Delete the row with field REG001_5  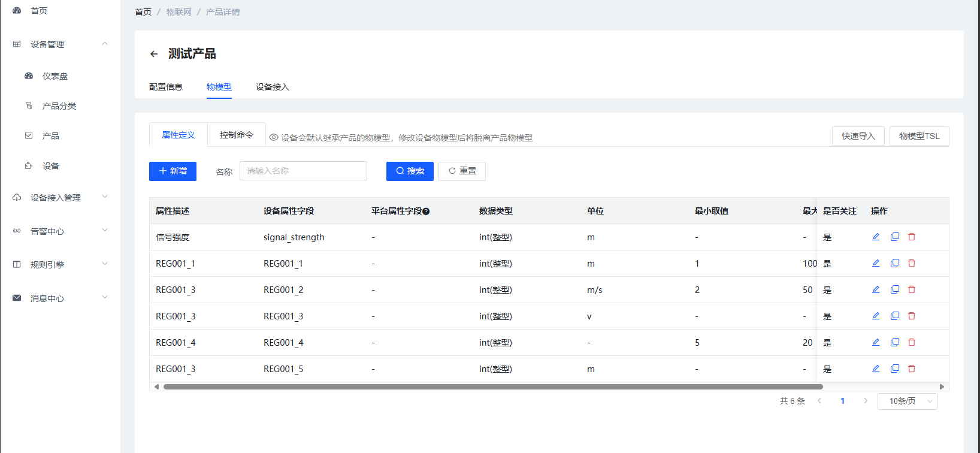pyautogui.click(x=912, y=369)
